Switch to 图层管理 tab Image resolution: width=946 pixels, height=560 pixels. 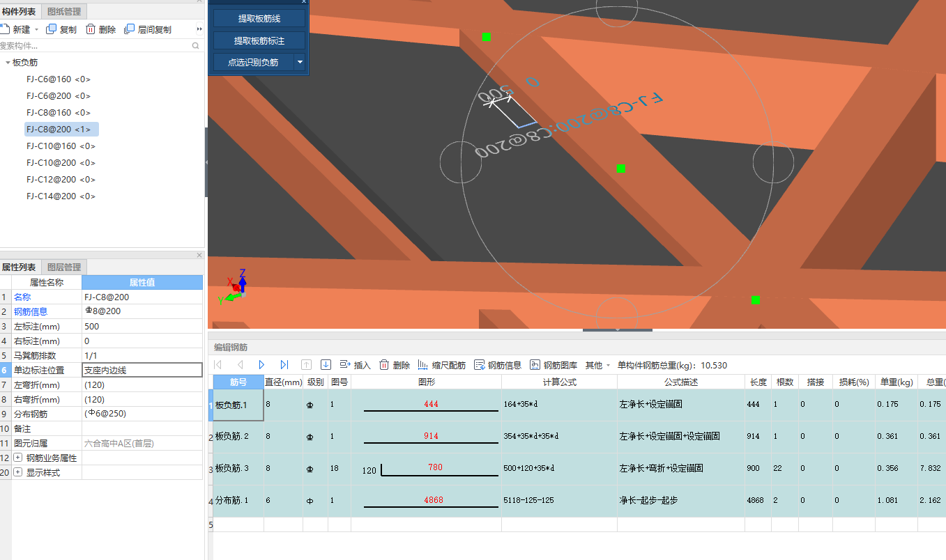pos(64,267)
